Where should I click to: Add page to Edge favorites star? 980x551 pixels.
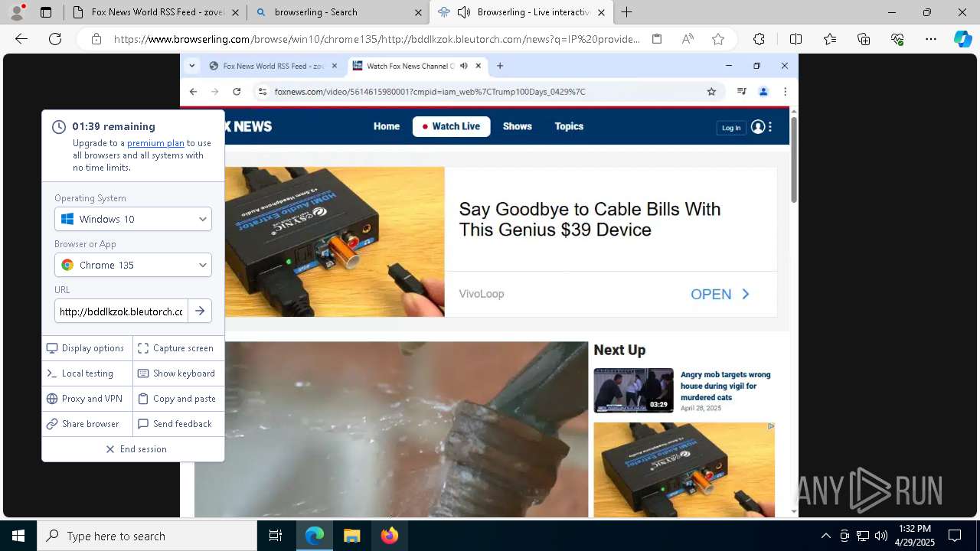718,39
